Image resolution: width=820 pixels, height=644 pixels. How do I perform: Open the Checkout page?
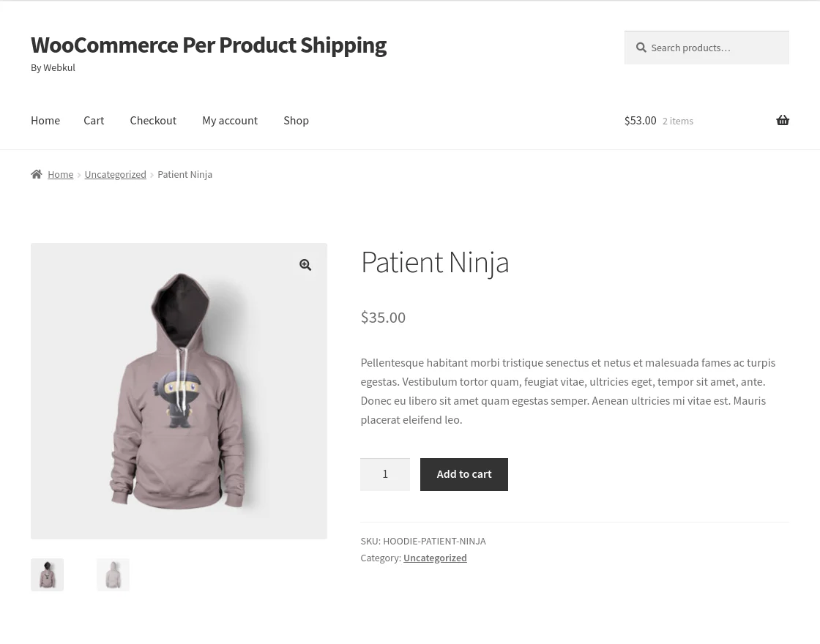153,120
